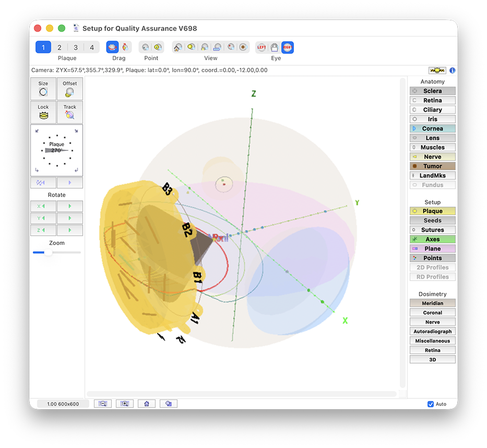The image size is (487, 448).
Task: Open the plaque Offset tool
Action: click(x=69, y=89)
